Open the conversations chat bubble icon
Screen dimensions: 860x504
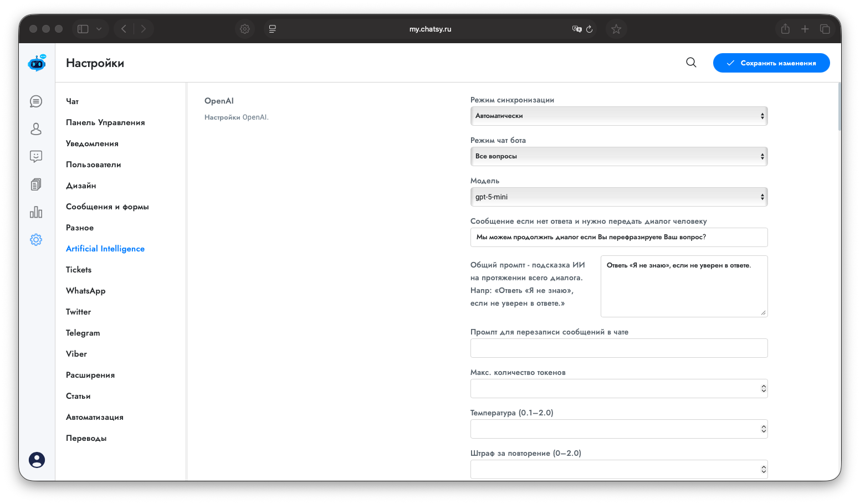tap(36, 101)
